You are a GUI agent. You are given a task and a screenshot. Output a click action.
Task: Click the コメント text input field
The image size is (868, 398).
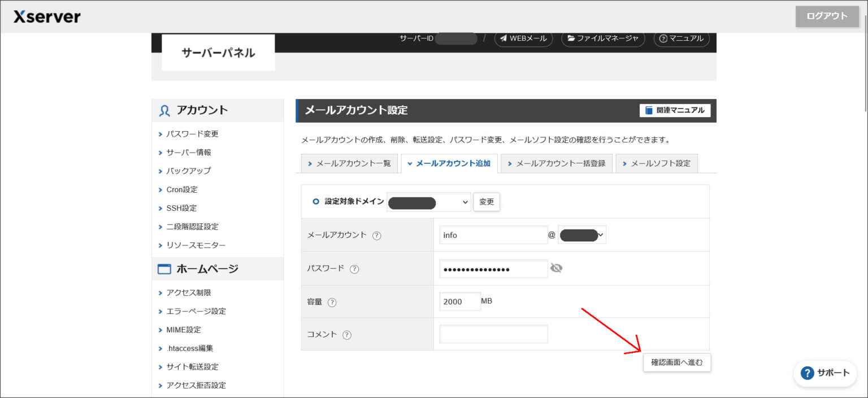click(x=493, y=334)
